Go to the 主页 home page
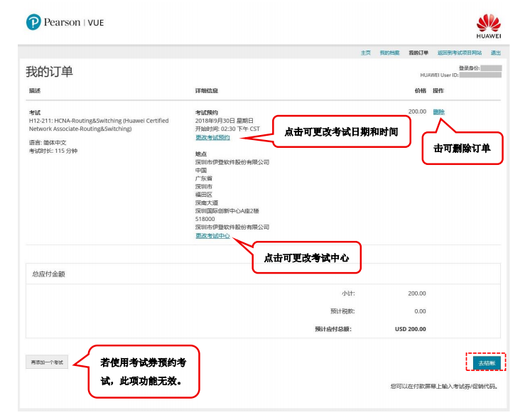 click(x=365, y=53)
